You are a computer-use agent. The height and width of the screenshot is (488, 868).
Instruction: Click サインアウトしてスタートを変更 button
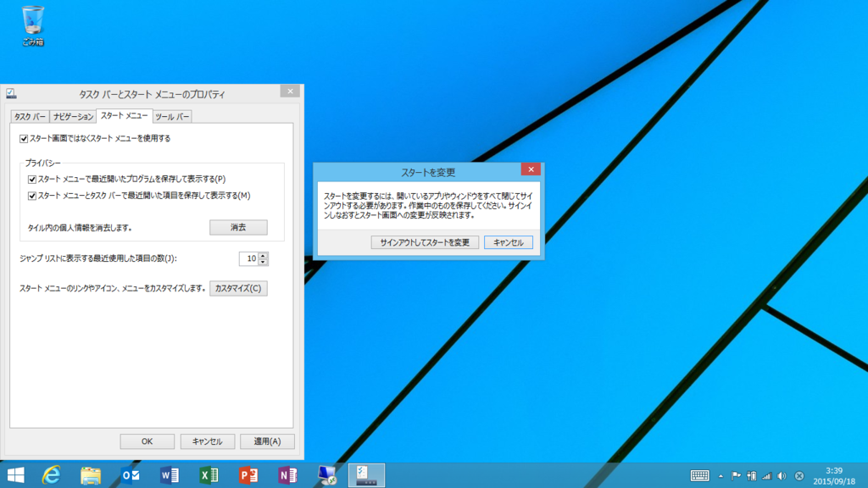pos(425,242)
